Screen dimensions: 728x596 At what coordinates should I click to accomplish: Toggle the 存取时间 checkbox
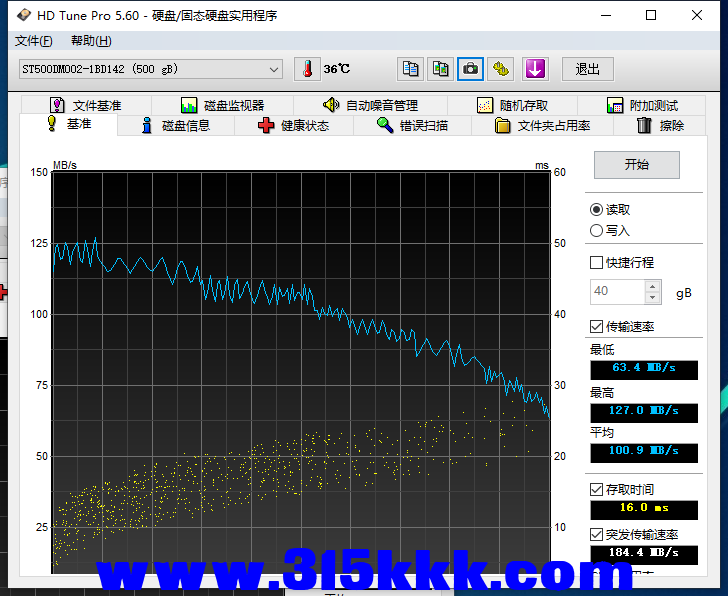(597, 490)
